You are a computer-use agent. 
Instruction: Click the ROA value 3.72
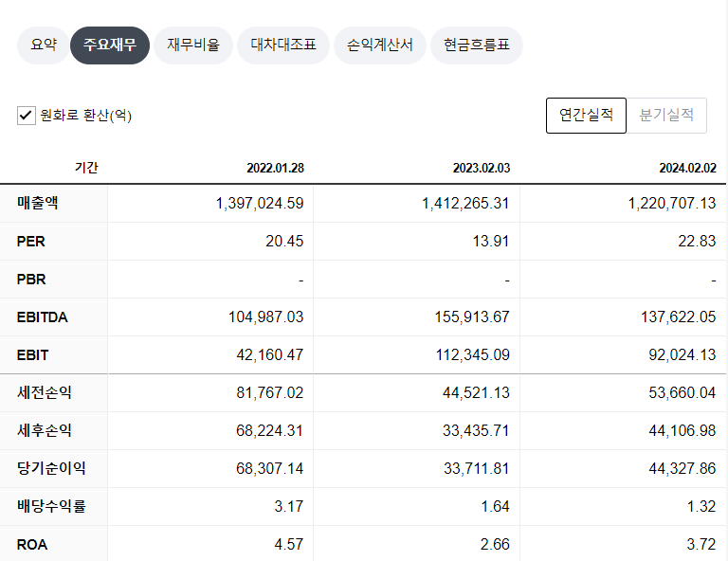point(701,544)
